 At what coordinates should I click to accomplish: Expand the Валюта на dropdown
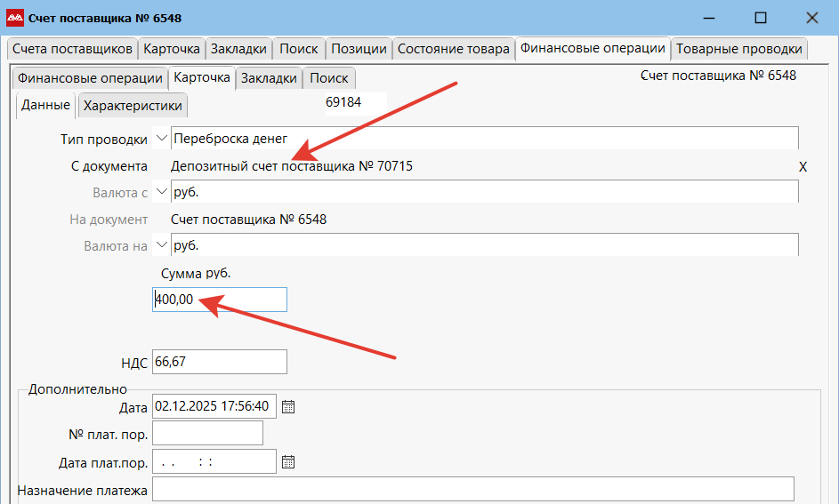[161, 245]
